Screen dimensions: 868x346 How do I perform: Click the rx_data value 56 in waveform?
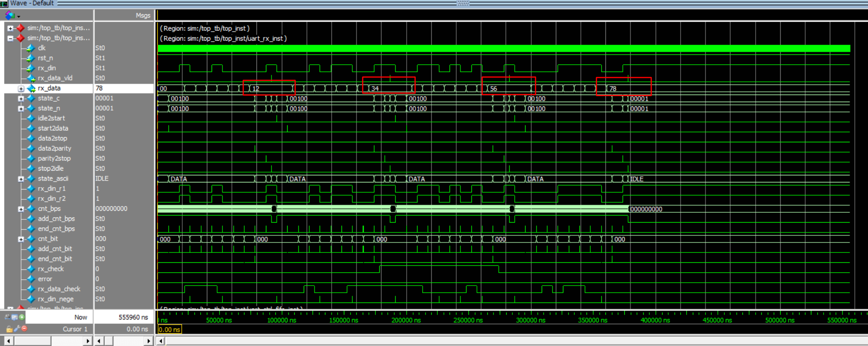point(494,89)
